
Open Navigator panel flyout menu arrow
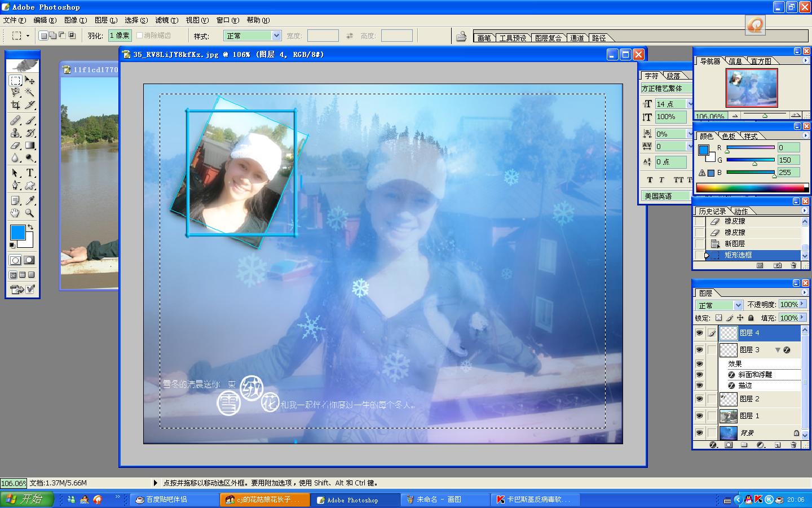(805, 60)
